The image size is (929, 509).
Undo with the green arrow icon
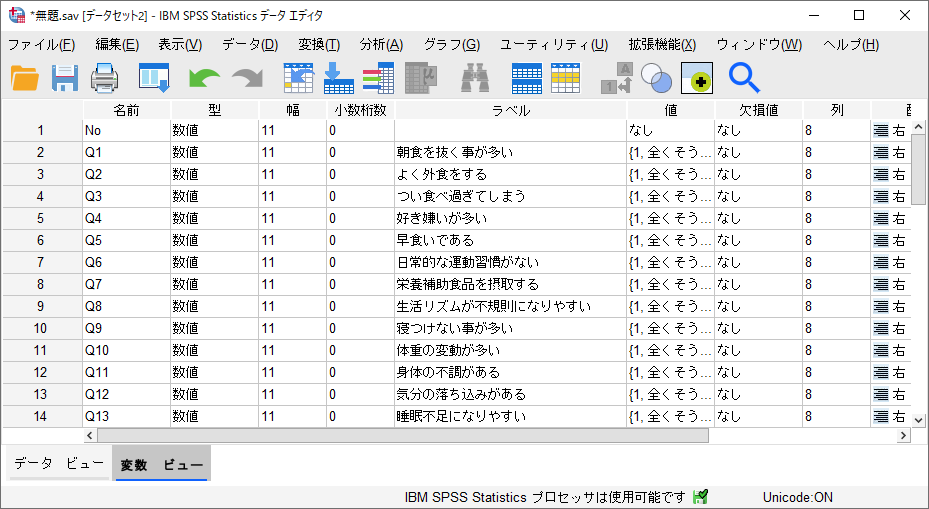204,78
